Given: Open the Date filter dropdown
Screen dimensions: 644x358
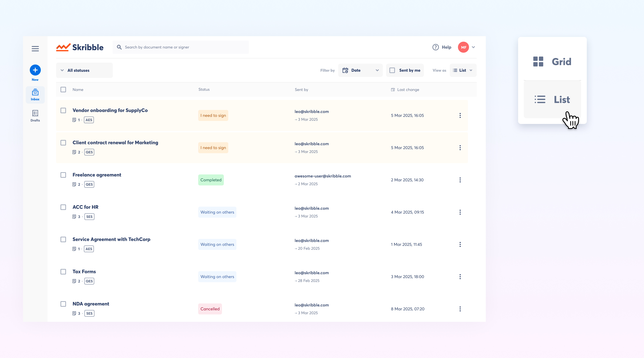Looking at the screenshot, I should click(x=360, y=70).
